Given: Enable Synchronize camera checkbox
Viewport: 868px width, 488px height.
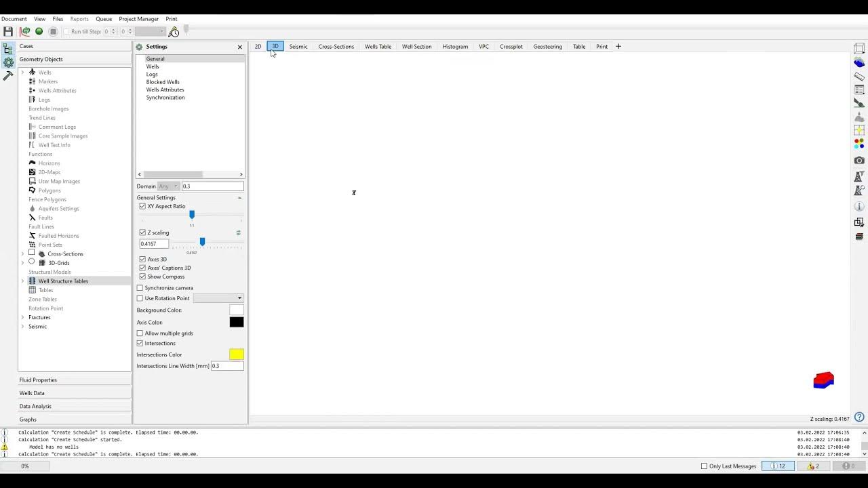Looking at the screenshot, I should 140,288.
